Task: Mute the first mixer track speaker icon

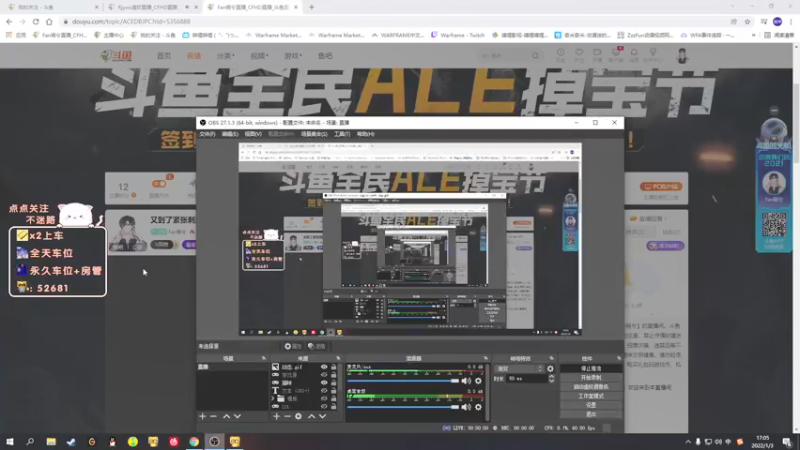Action: point(466,381)
